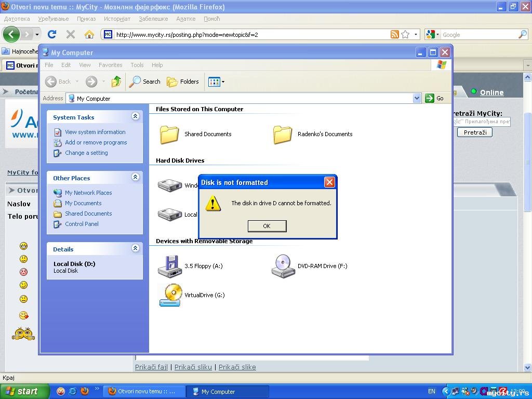Open the Edit menu in My Computer
The height and width of the screenshot is (399, 532).
(66, 65)
